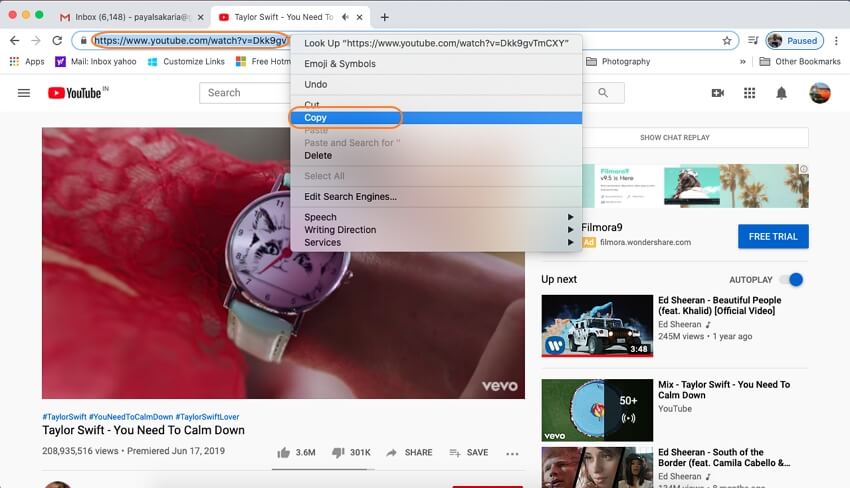Open the Customize Links bookmark

click(186, 61)
